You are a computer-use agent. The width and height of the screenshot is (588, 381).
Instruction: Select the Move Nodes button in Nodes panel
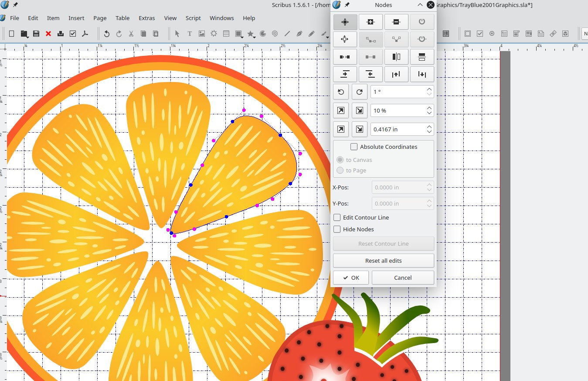click(x=345, y=22)
